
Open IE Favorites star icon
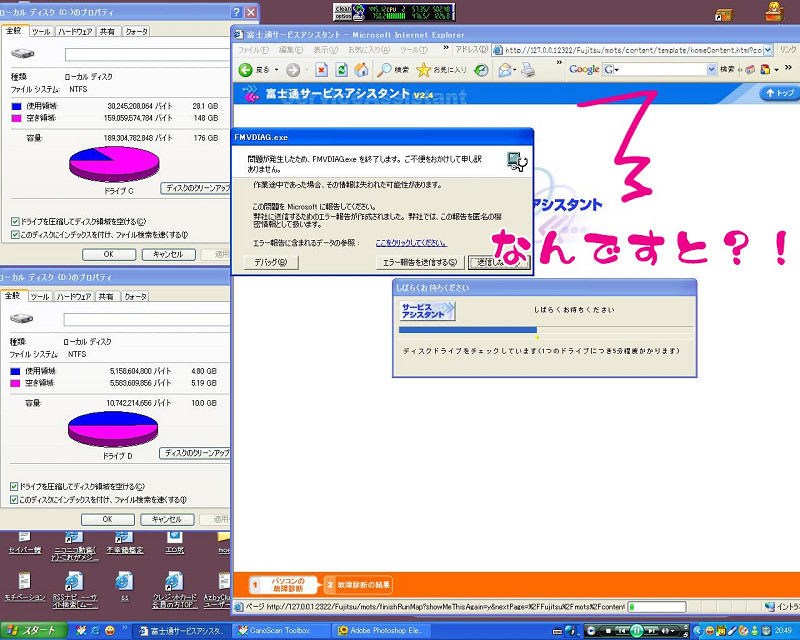coord(423,70)
